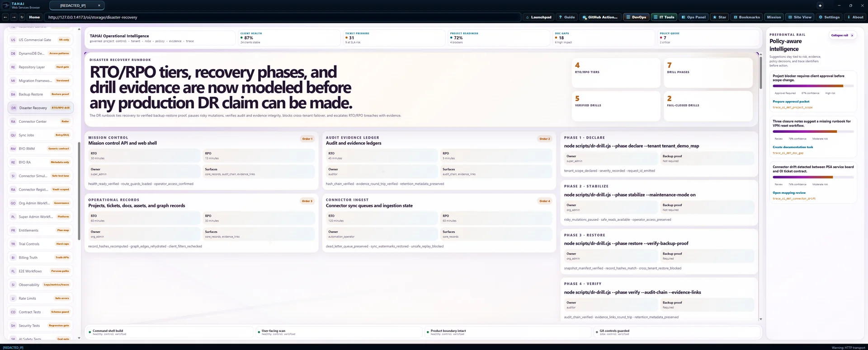
Task: Open GitHub Actions from the toolbar
Action: [599, 17]
